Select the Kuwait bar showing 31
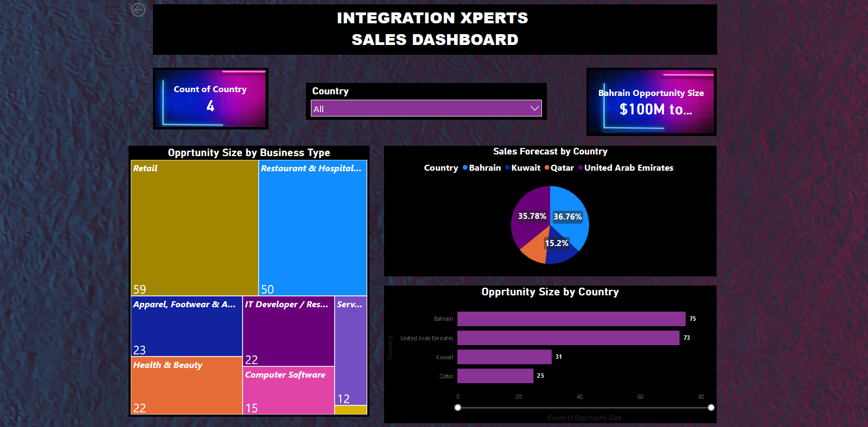Viewport: 868px width, 427px height. click(x=505, y=357)
